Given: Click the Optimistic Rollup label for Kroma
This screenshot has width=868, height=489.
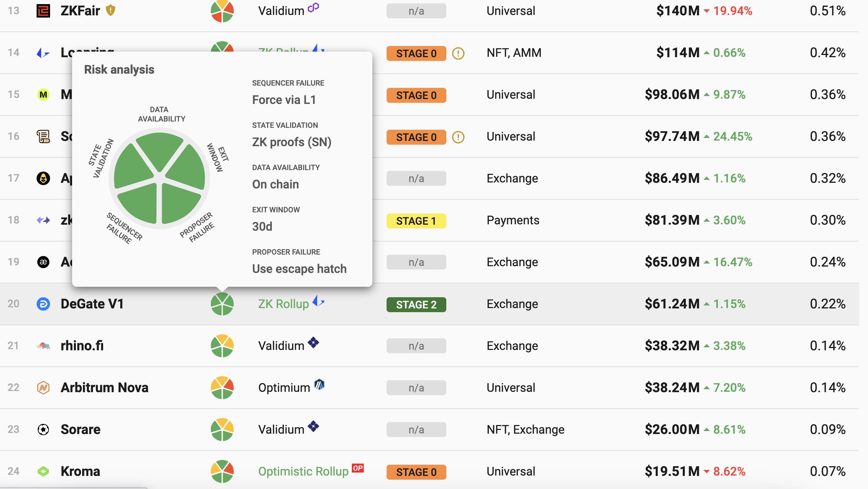Looking at the screenshot, I should tap(303, 471).
